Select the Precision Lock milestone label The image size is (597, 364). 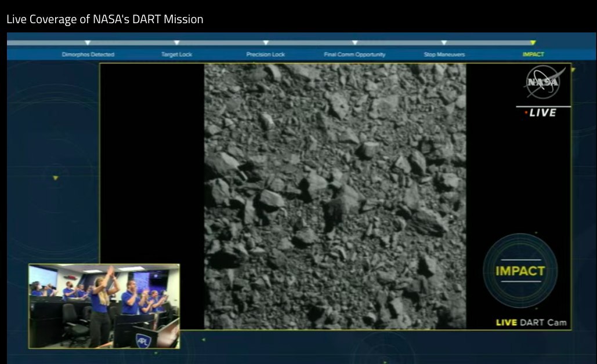[x=266, y=54]
